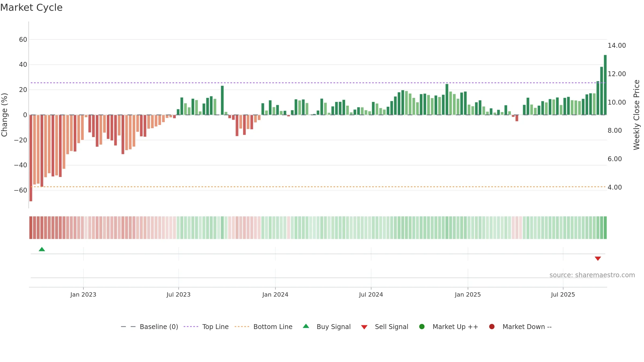
Task: Toggle the Top Line legend entry
Action: [206, 327]
